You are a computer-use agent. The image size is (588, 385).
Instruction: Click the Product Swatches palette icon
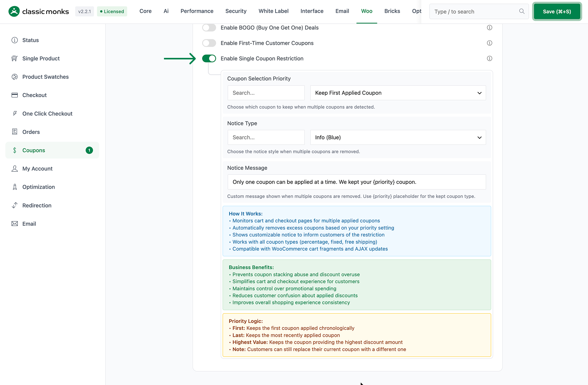[x=15, y=77]
